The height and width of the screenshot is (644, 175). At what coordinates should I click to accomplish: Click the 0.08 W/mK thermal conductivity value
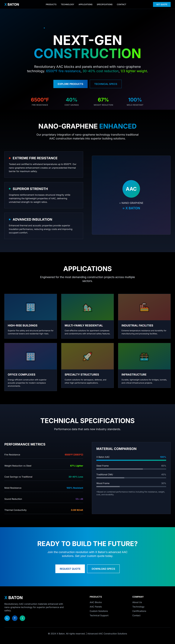pos(77,510)
